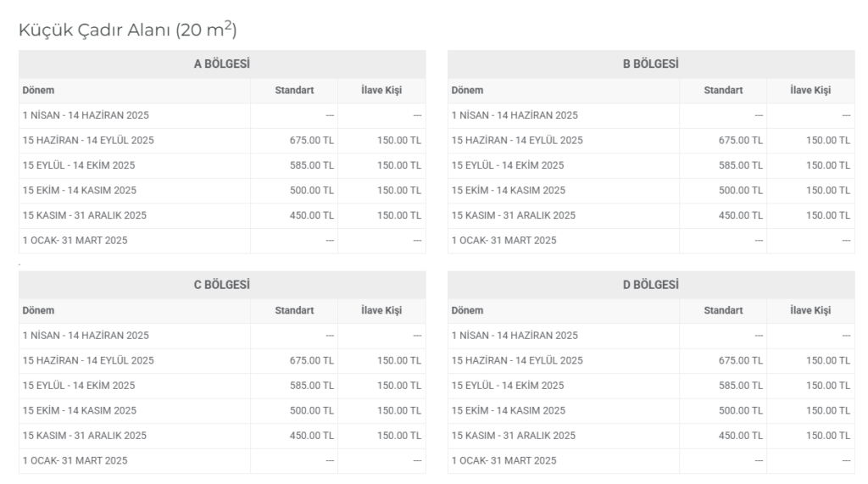Viewport: 868px width, 484px height.
Task: Select 585.00 TL price in B BÖLGESİ table
Action: [741, 165]
